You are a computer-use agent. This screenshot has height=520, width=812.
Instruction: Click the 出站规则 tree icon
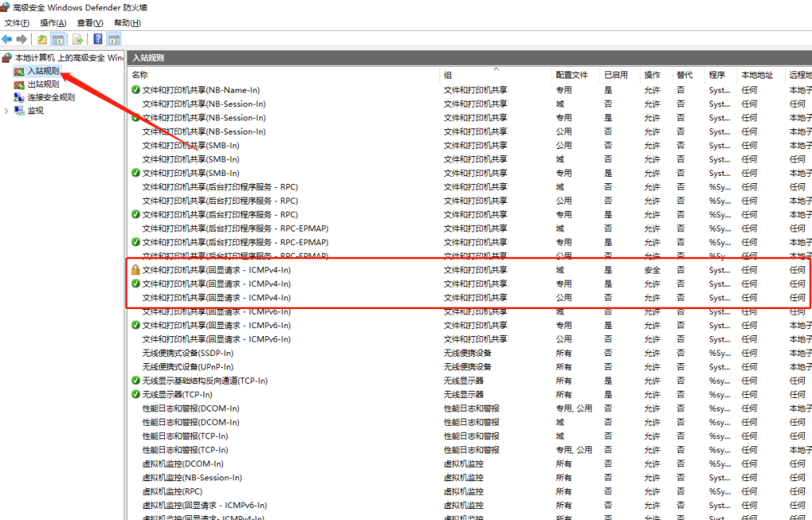19,85
